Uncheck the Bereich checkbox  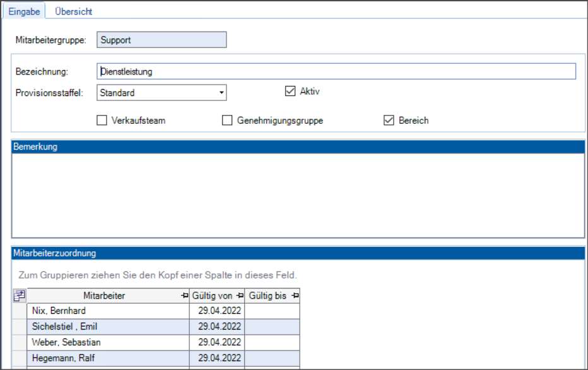click(x=389, y=120)
